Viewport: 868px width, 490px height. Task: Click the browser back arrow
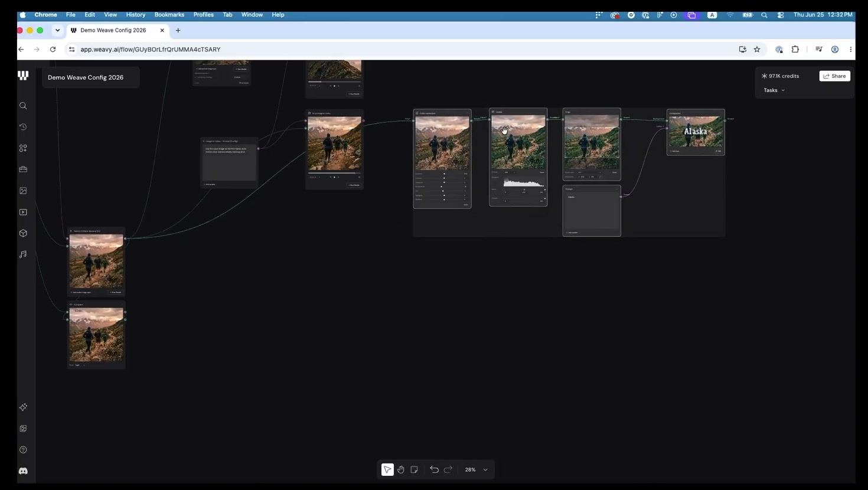click(x=21, y=50)
